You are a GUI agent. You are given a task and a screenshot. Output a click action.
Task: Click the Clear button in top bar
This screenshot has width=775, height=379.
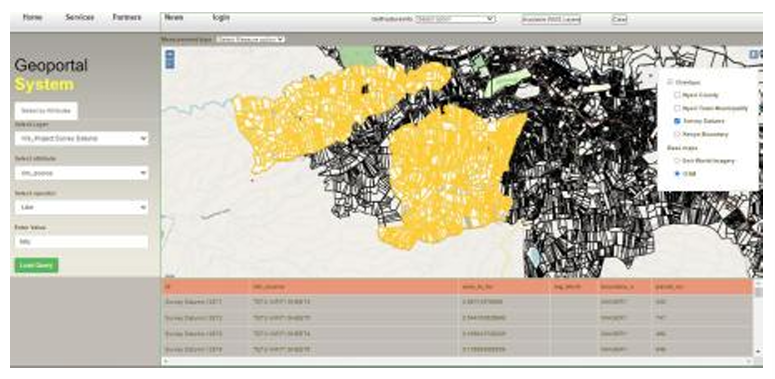pyautogui.click(x=619, y=19)
